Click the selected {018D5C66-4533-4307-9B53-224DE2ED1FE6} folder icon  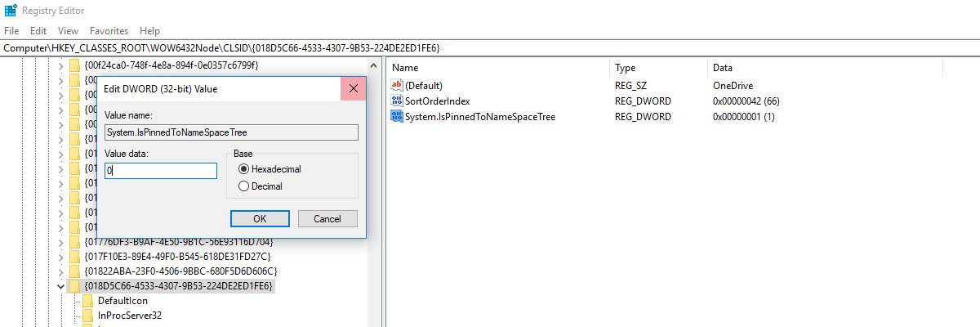point(75,286)
